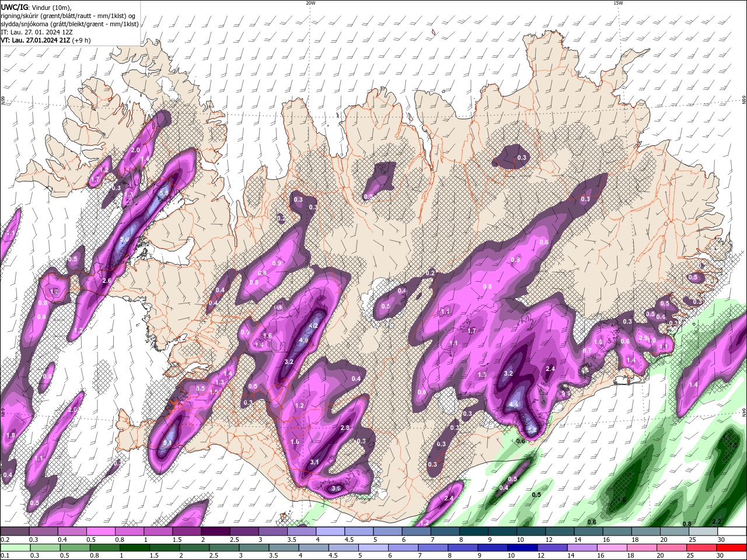
Task: Select the top-row legend swatch labeled 10
Action: click(531, 531)
